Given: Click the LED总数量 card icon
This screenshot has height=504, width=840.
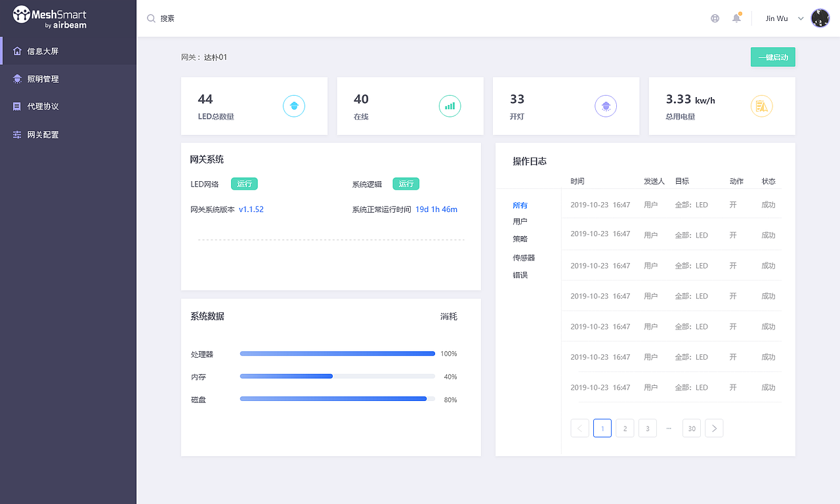Looking at the screenshot, I should pyautogui.click(x=293, y=105).
